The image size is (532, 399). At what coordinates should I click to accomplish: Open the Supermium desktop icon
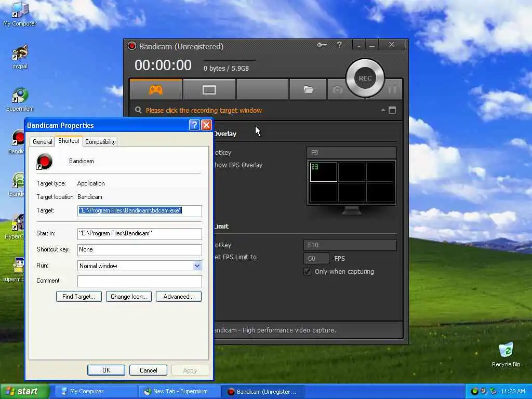(20, 100)
